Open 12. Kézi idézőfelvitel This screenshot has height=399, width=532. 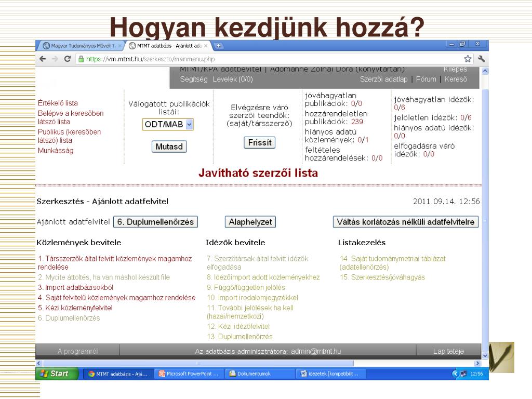coord(238,326)
